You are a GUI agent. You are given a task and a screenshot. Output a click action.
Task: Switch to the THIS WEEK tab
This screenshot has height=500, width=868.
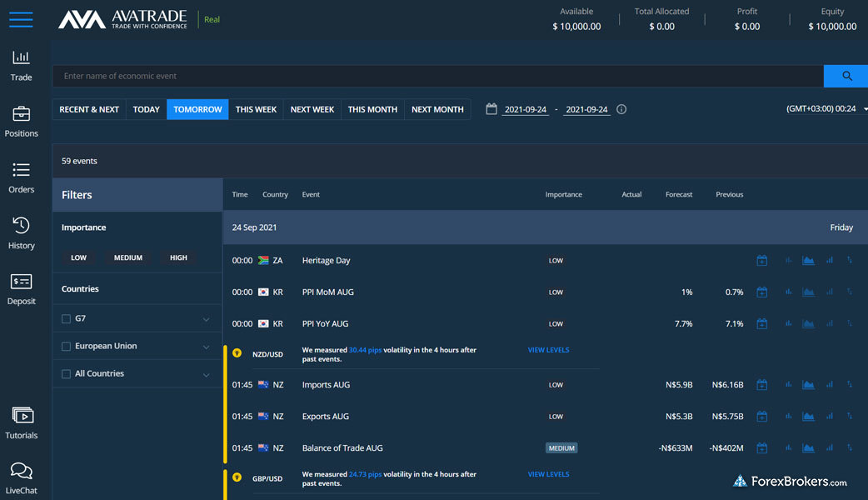tap(256, 109)
